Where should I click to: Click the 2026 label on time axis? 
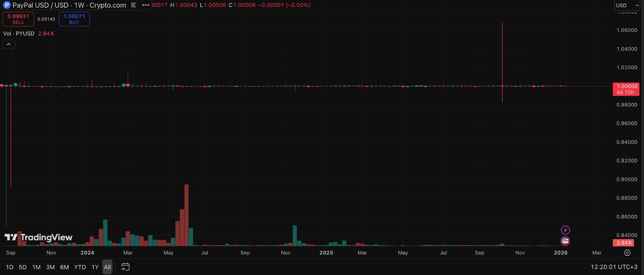[561, 253]
